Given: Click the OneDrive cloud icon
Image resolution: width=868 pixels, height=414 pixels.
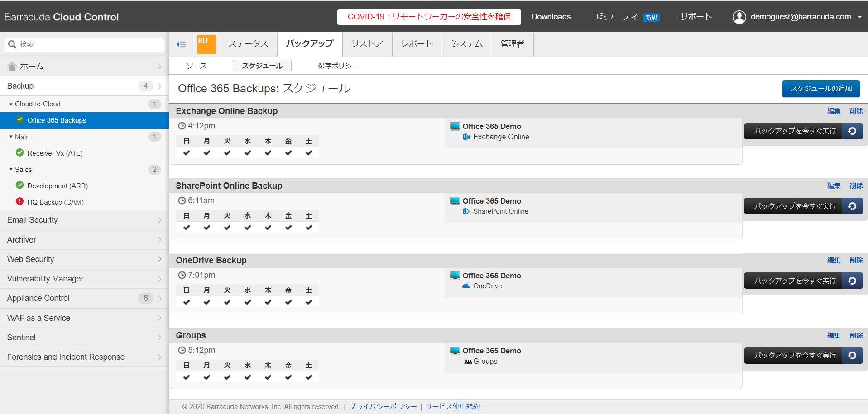Looking at the screenshot, I should tap(466, 286).
